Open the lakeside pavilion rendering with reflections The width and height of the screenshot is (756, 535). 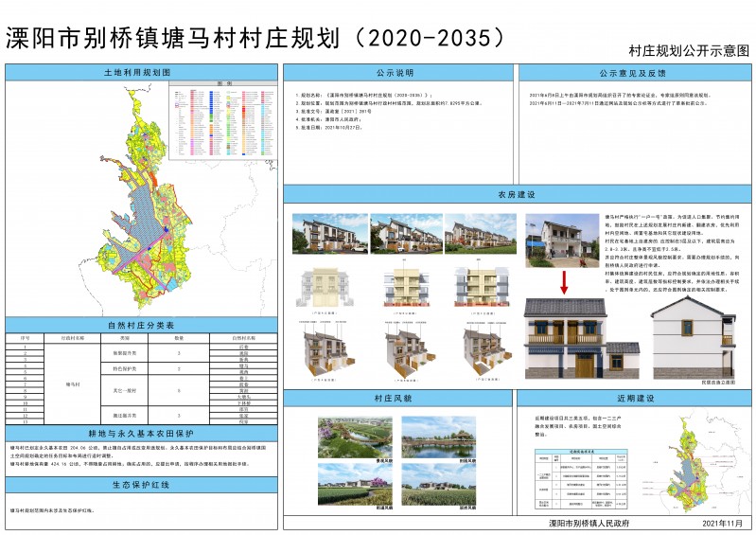coord(439,437)
